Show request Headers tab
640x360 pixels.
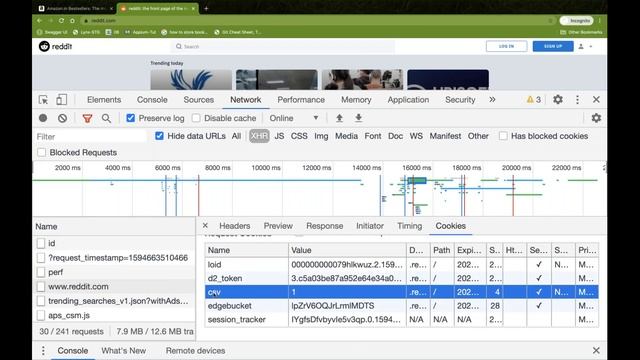[x=235, y=226]
